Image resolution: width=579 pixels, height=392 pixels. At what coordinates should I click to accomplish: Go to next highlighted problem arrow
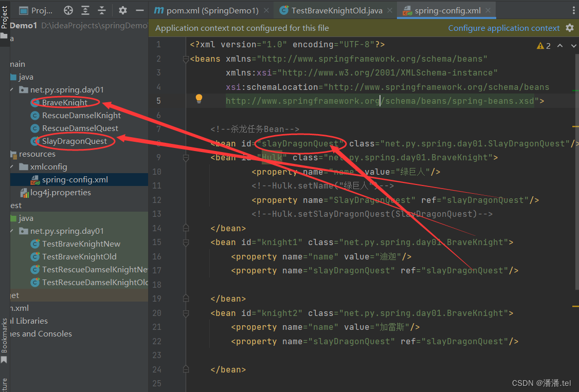pos(573,46)
